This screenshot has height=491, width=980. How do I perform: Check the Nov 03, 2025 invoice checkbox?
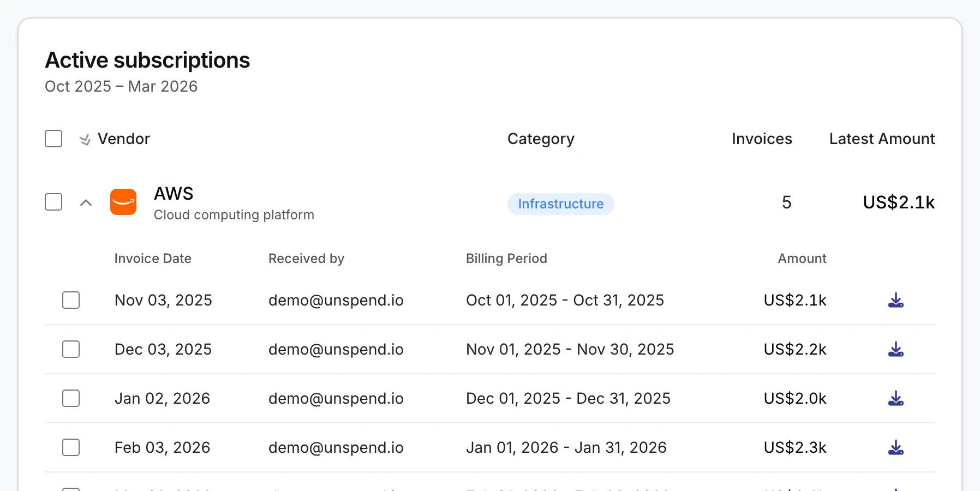pyautogui.click(x=70, y=300)
